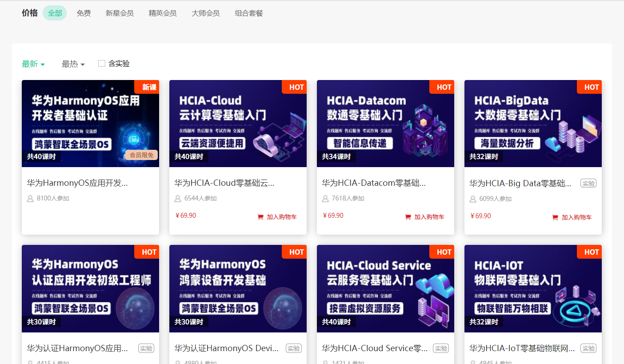The width and height of the screenshot is (624, 364).
Task: Click the cart icon on HCIA-Datacom course
Action: click(408, 217)
